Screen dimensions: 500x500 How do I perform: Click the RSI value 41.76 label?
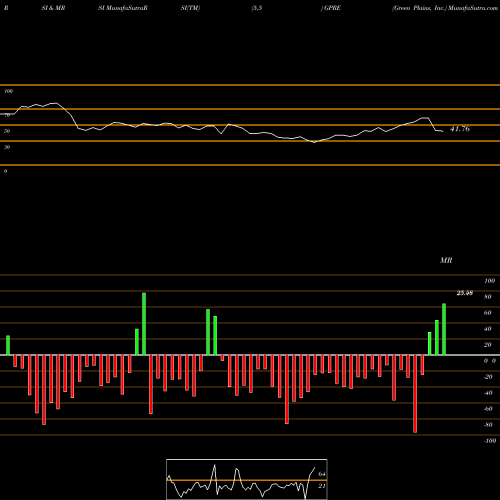460,129
